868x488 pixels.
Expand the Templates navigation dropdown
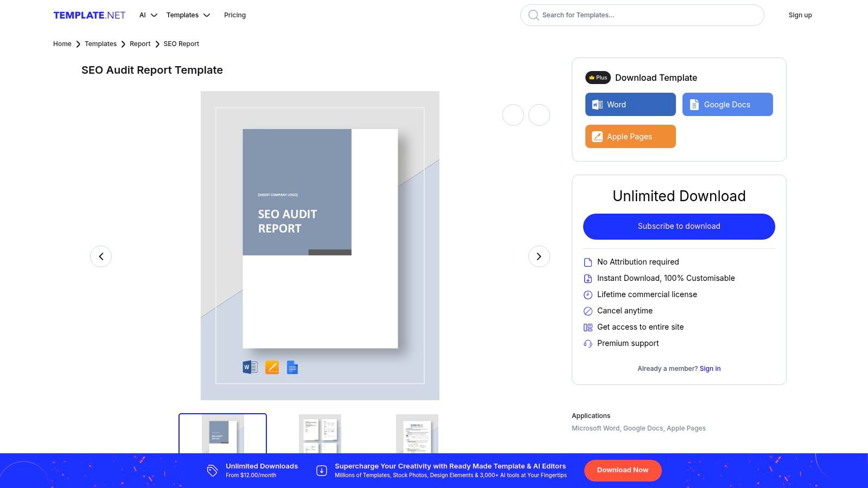pos(187,15)
